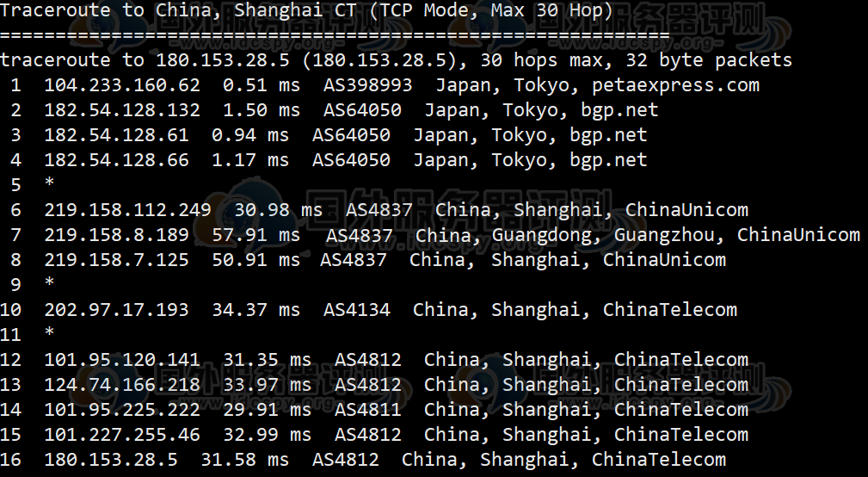Click the 29.91 ms latency value
Image resolution: width=868 pixels, height=477 pixels.
[267, 409]
